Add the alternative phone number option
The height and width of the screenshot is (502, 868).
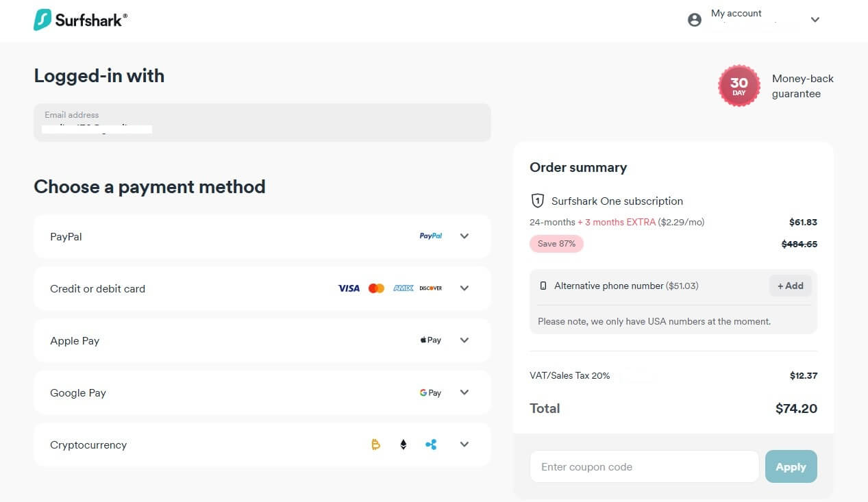790,286
